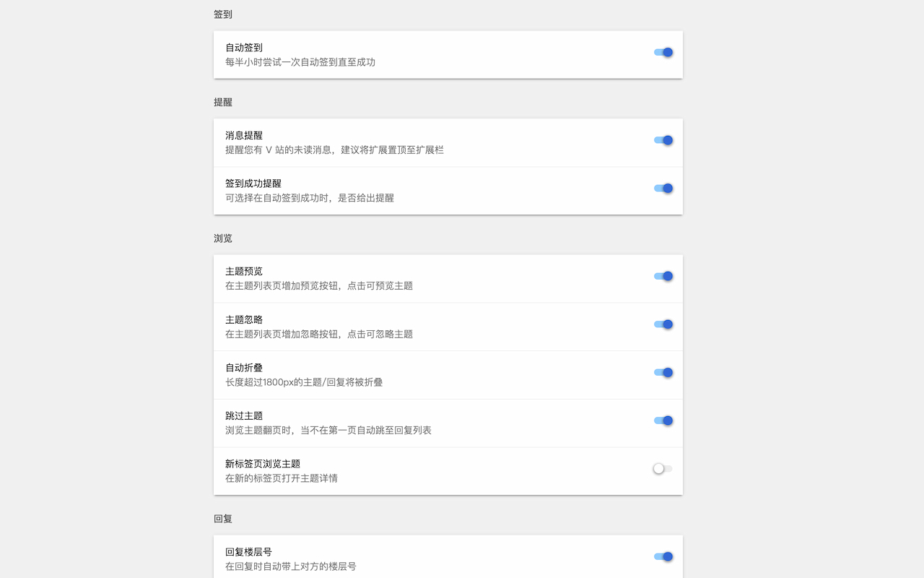The image size is (924, 578).
Task: Disable the 主题忽略 switch
Action: point(663,324)
